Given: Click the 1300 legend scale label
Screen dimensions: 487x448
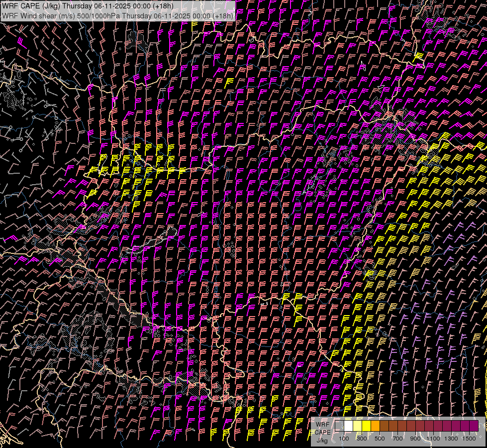Looking at the screenshot, I should click(x=451, y=439).
